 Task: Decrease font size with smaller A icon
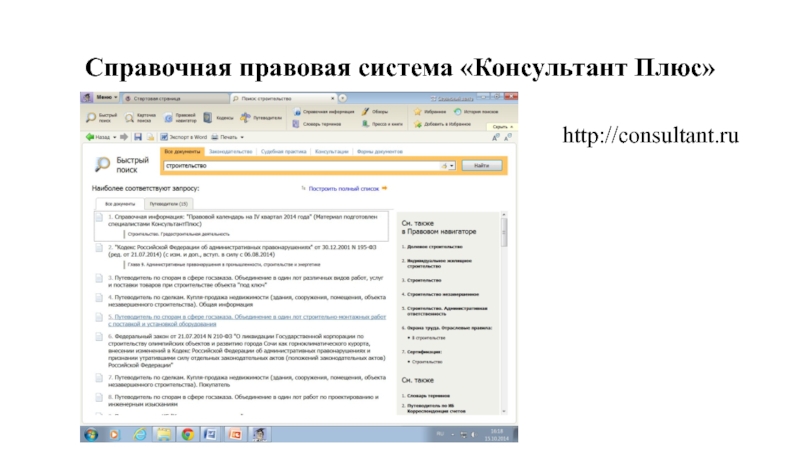508,137
